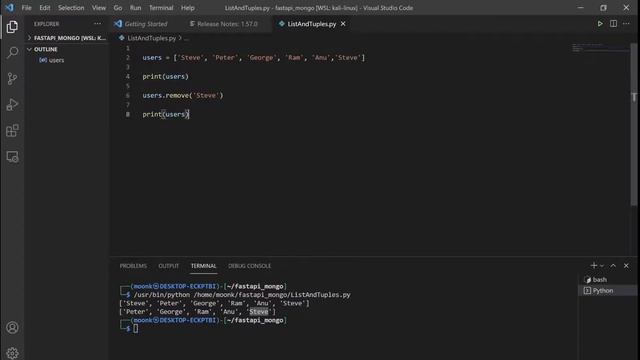Open editor More Actions ellipsis
Image resolution: width=640 pixels, height=360 pixels.
(x=626, y=24)
